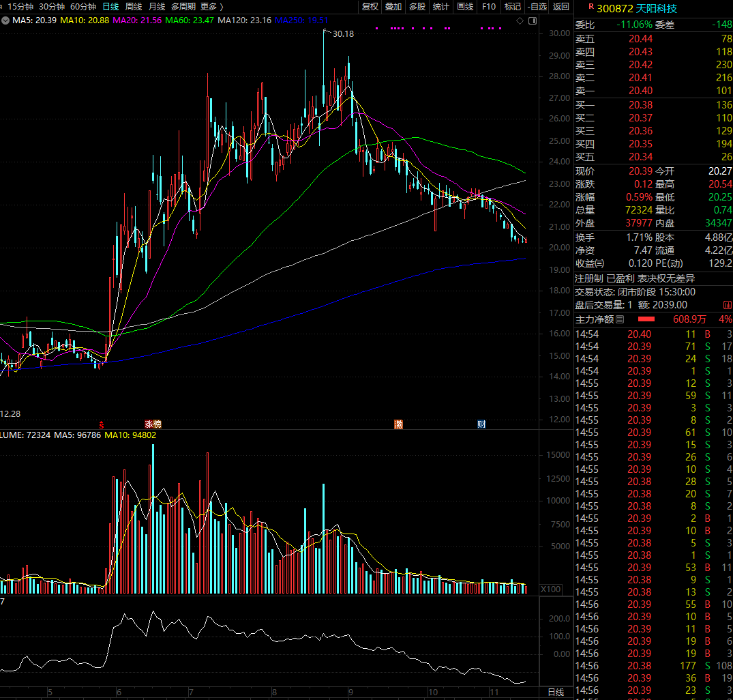
Task: Click MA120: 23.16 indicator label
Action: pos(244,20)
